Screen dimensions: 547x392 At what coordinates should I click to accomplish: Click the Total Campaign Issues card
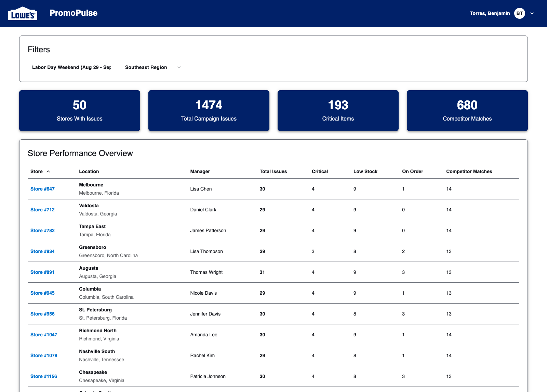coord(209,110)
